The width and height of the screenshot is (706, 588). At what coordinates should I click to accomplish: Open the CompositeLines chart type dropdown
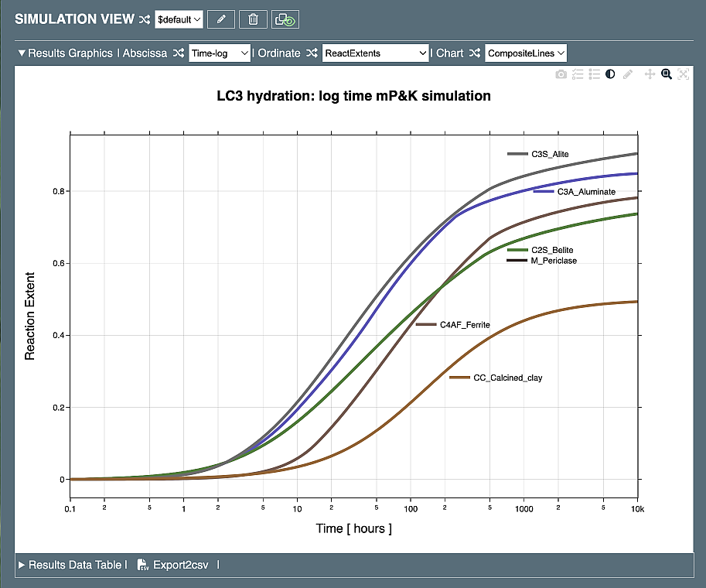pyautogui.click(x=526, y=53)
